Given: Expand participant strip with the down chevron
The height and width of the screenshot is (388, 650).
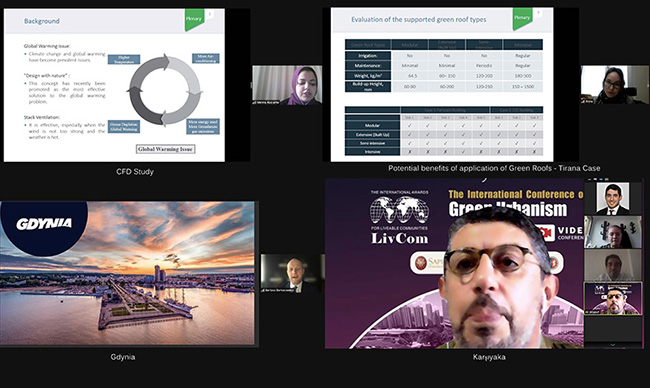Looking at the screenshot, I should click(613, 344).
